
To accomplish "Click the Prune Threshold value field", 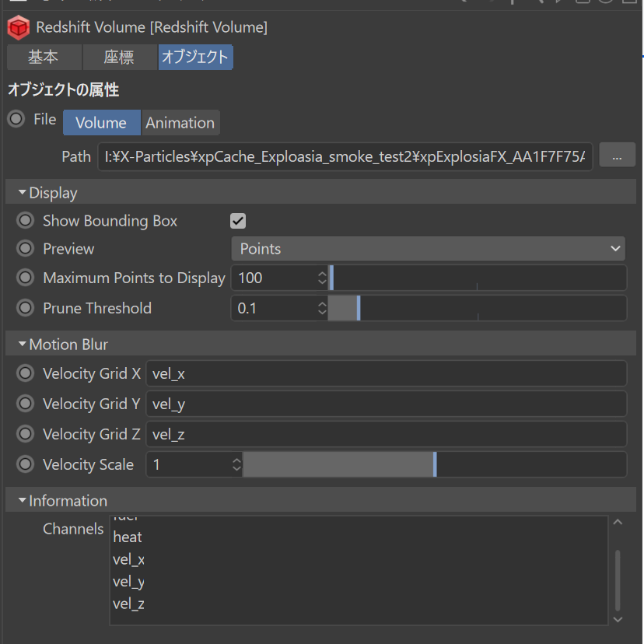I will click(x=275, y=309).
